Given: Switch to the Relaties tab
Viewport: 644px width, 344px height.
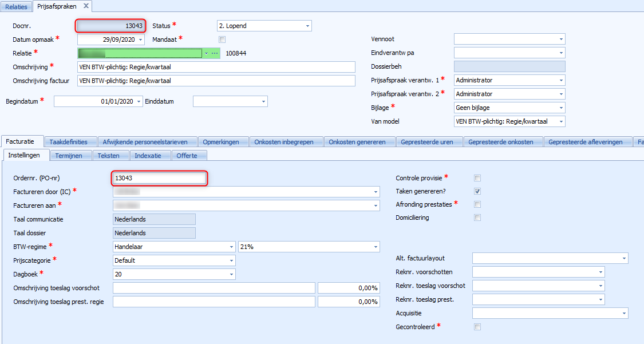Looking at the screenshot, I should pos(17,6).
